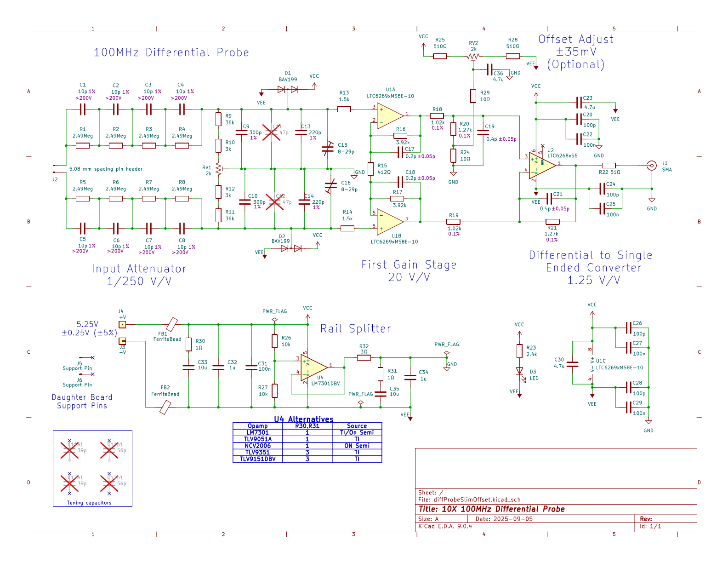The width and height of the screenshot is (728, 563).
Task: Click the "100MHz Differential Probe" heading text
Action: [171, 52]
